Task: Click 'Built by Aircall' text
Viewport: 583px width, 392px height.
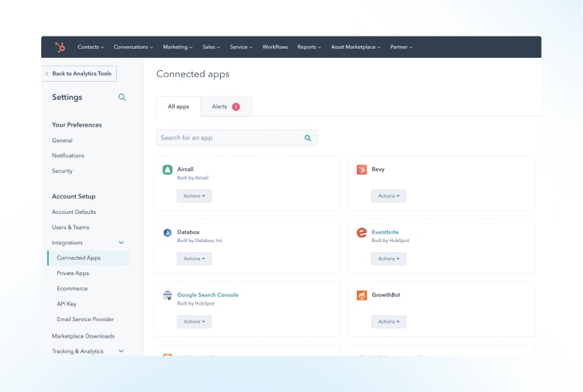Action: 192,178
